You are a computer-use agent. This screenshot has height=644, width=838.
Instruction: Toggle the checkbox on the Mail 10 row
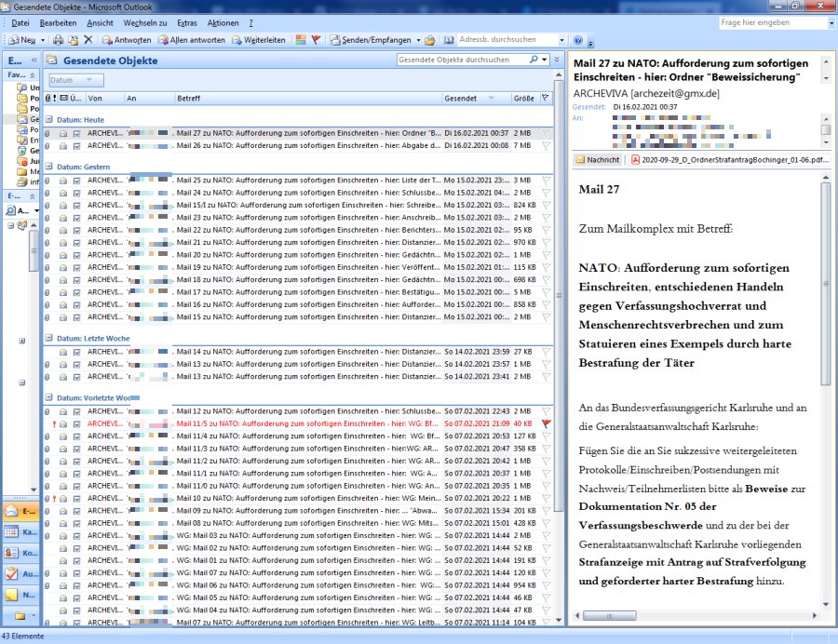[x=76, y=498]
